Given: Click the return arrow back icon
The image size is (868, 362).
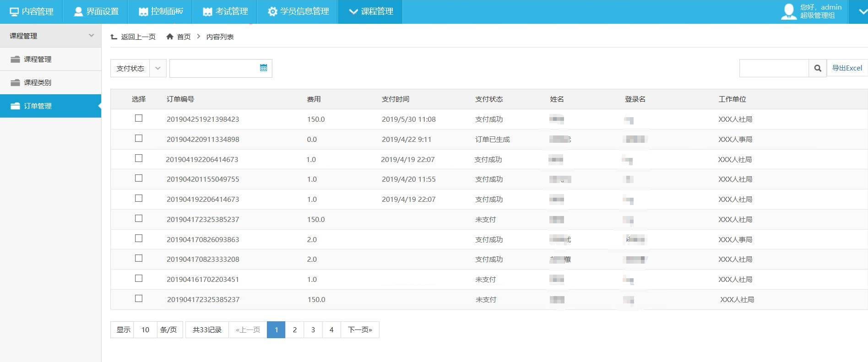Looking at the screenshot, I should 114,37.
